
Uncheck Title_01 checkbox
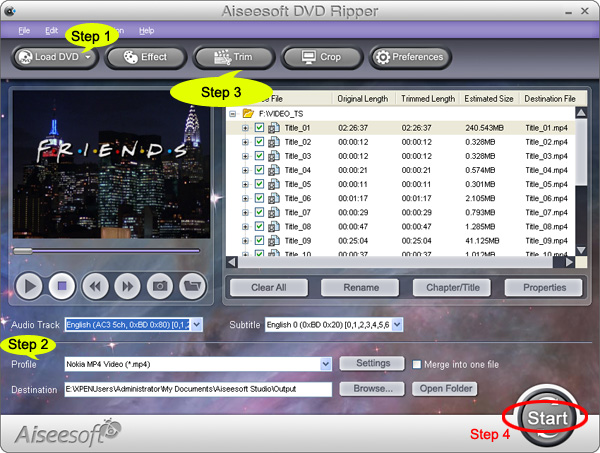click(259, 127)
